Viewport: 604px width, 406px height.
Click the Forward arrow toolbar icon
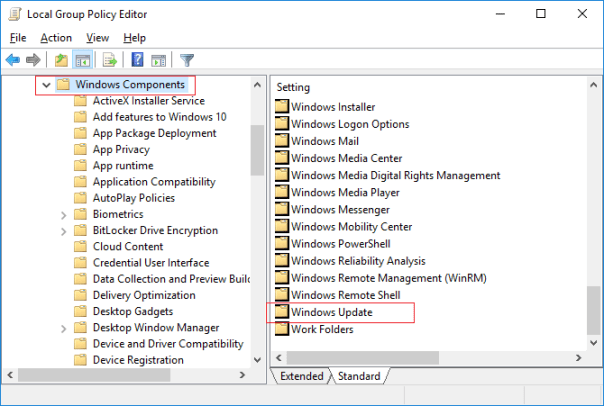click(x=33, y=60)
